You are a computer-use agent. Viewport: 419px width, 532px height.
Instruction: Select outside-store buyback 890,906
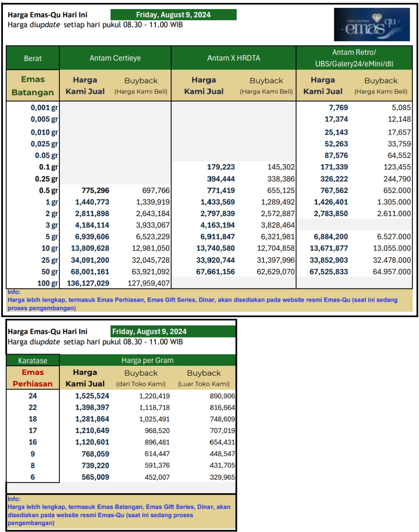click(222, 396)
